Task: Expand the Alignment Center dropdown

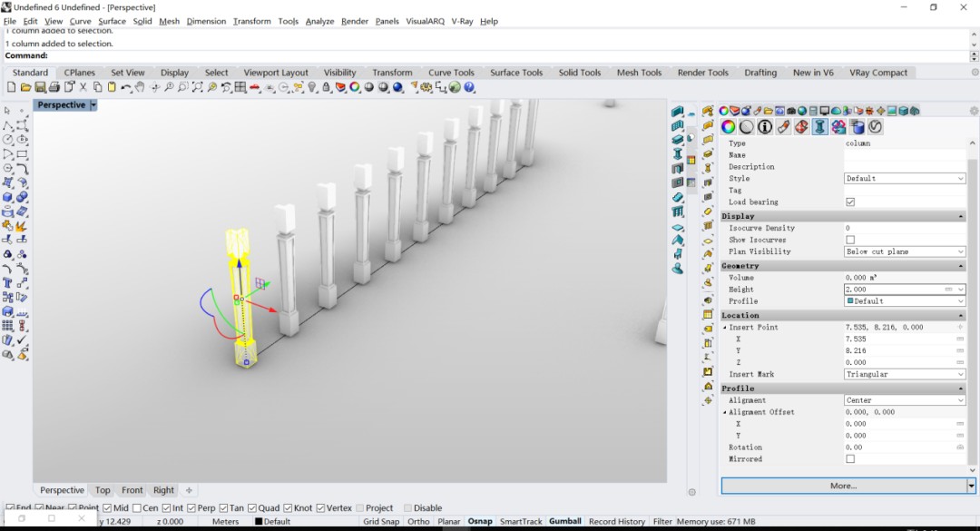Action: coord(904,400)
